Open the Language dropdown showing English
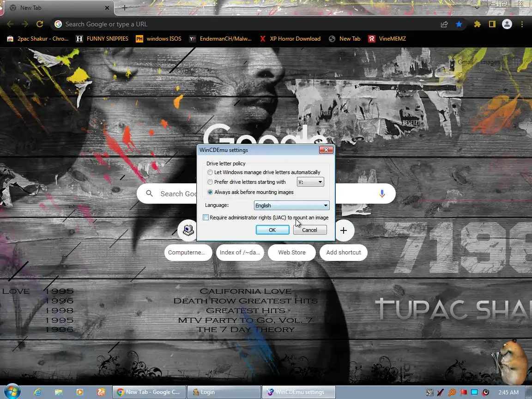The height and width of the screenshot is (399, 532). point(291,205)
